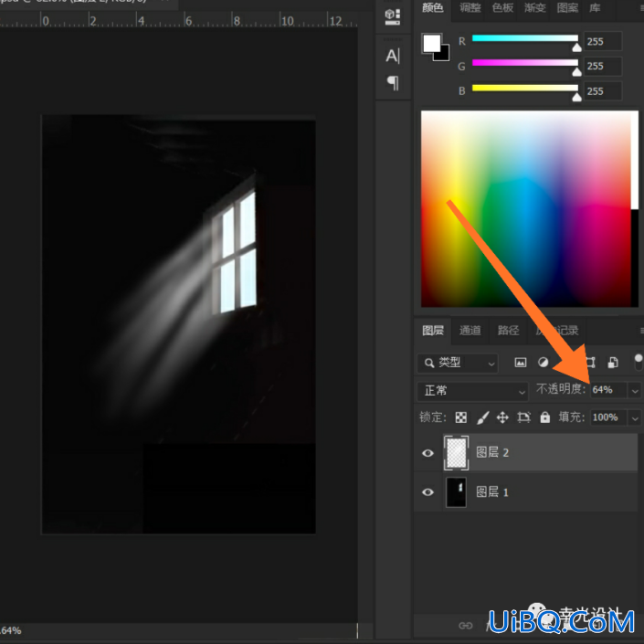Viewport: 644px width, 644px height.
Task: Filter layers by pixel layers icon
Action: click(x=521, y=363)
